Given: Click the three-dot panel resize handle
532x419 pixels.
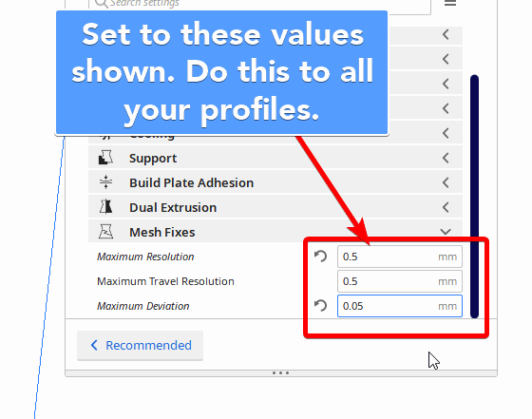Looking at the screenshot, I should [280, 372].
